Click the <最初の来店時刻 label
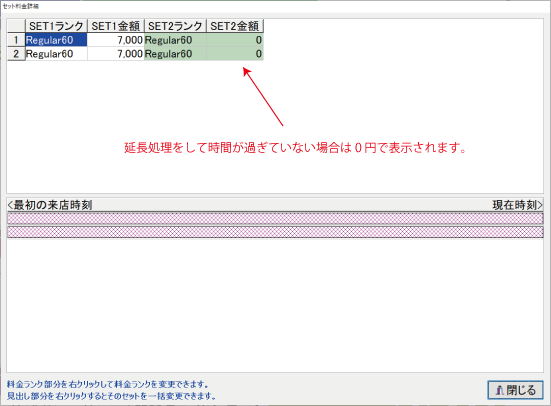 pyautogui.click(x=50, y=205)
